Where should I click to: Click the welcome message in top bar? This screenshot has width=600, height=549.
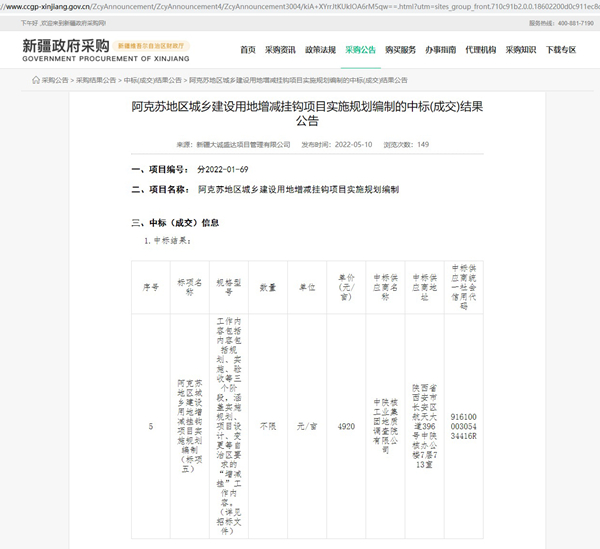click(64, 23)
